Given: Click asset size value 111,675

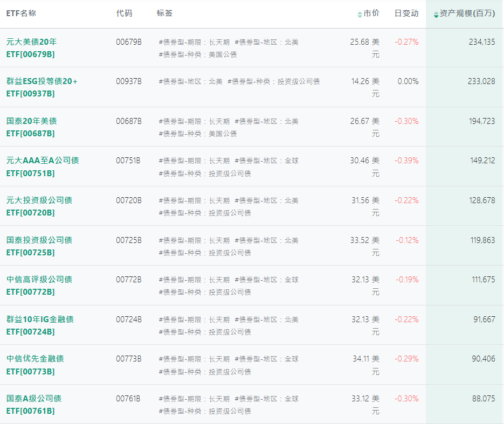Looking at the screenshot, I should coord(484,280).
